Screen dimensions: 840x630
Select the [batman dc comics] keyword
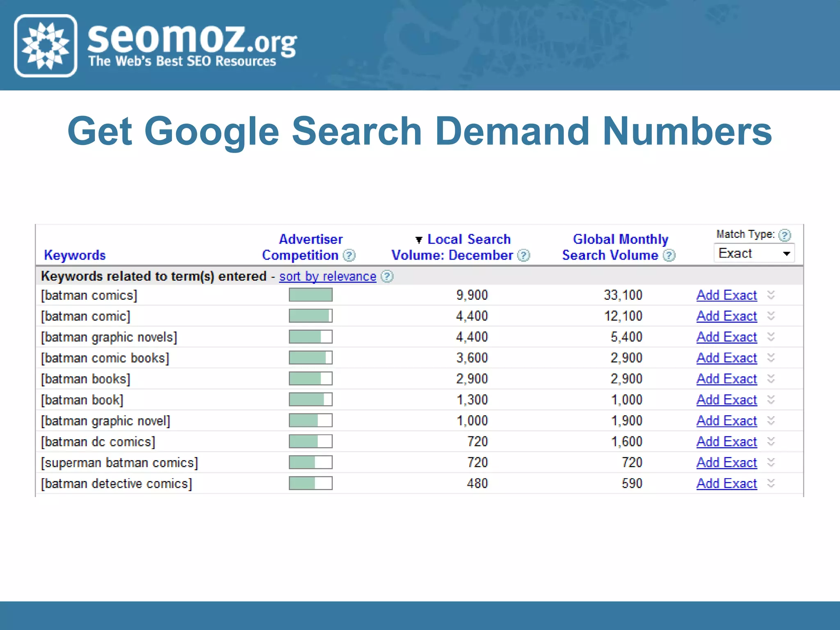[98, 442]
